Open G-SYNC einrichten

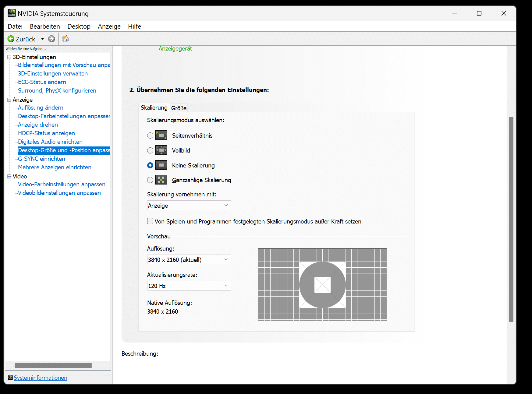pos(41,159)
